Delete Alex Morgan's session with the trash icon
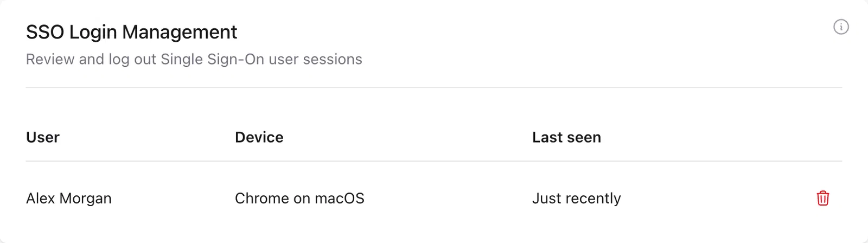The width and height of the screenshot is (868, 243). tap(823, 198)
